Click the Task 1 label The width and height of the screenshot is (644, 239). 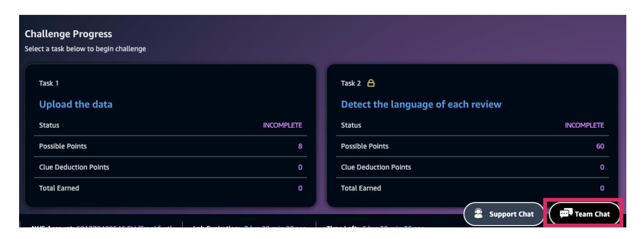pos(47,84)
